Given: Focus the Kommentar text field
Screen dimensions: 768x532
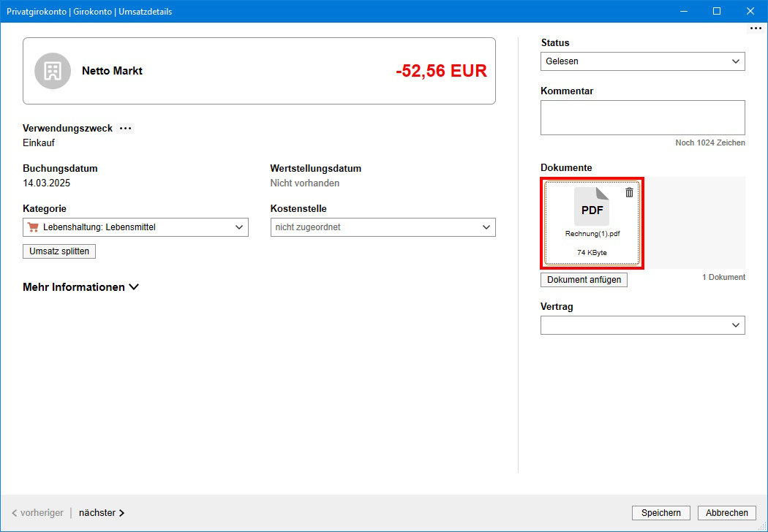Looking at the screenshot, I should pos(643,118).
